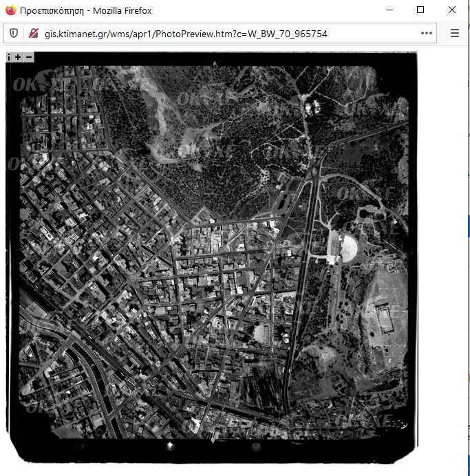
Task: Click the 'Προεπισκόπηση - Mozilla Firefox' window title
Action: (x=86, y=10)
